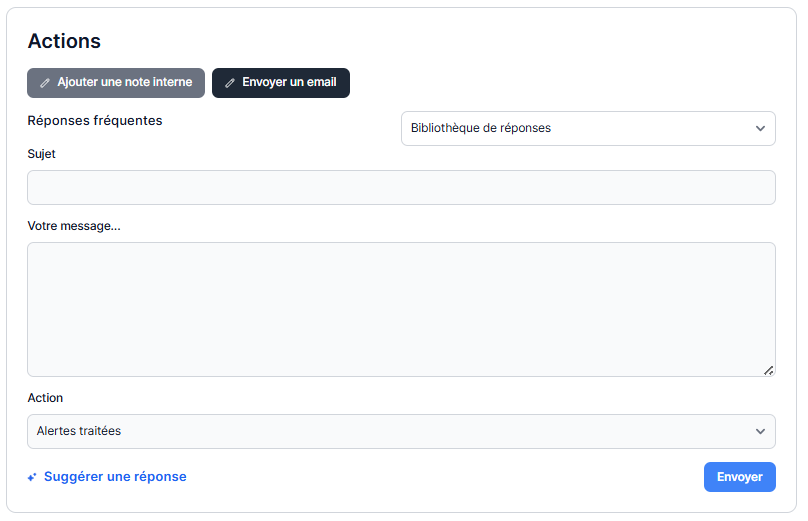Expand the Action dropdown showing Alertes traitées
The height and width of the screenshot is (521, 808).
(400, 431)
